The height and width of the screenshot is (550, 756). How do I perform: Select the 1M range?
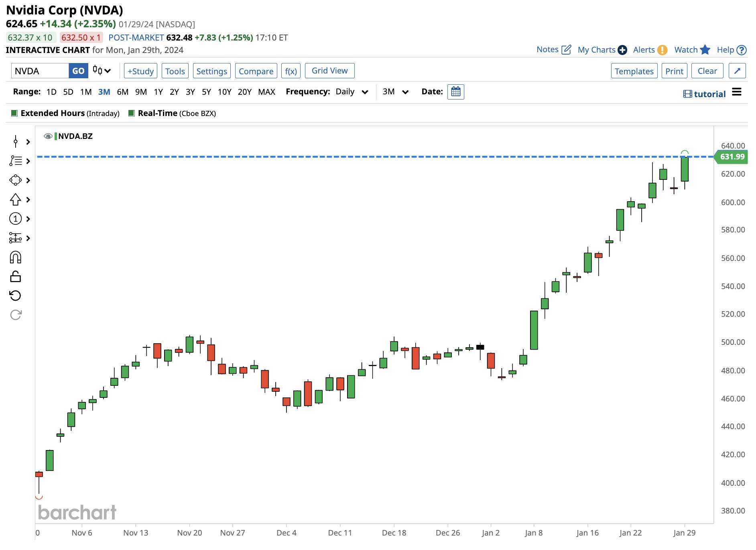tap(86, 92)
